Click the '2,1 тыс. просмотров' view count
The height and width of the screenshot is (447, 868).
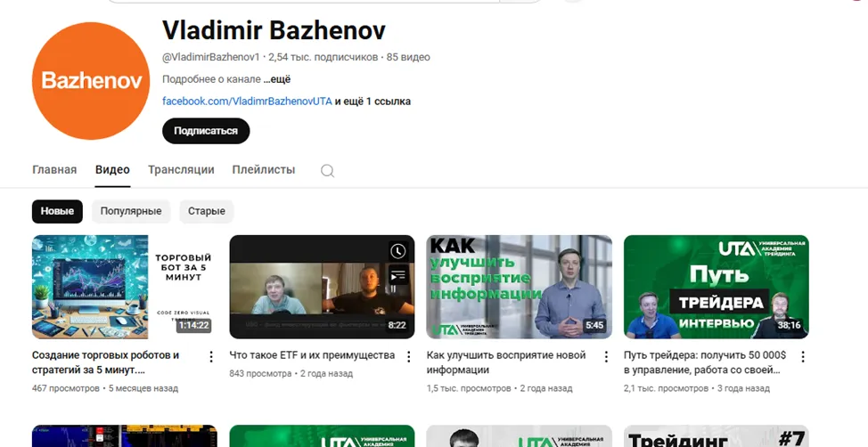tap(666, 388)
